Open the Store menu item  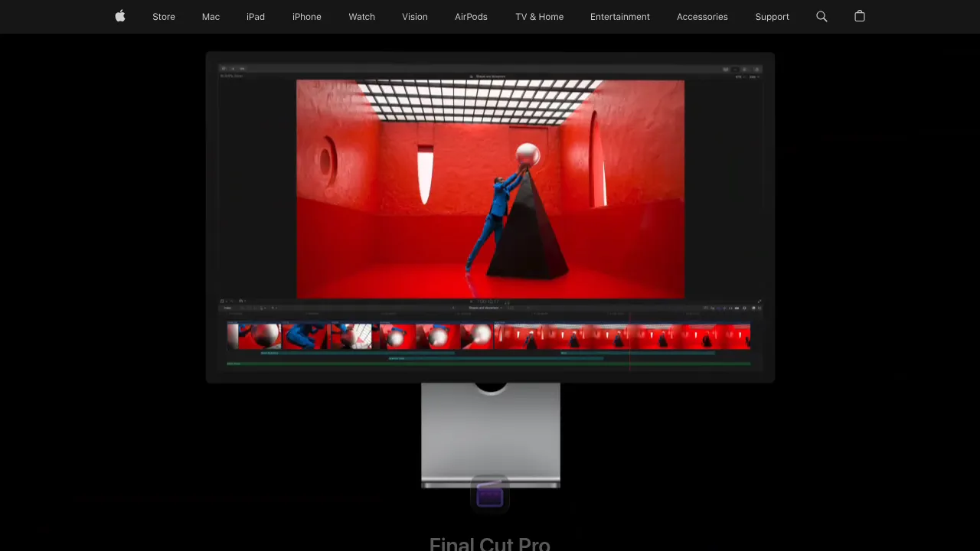pyautogui.click(x=164, y=17)
